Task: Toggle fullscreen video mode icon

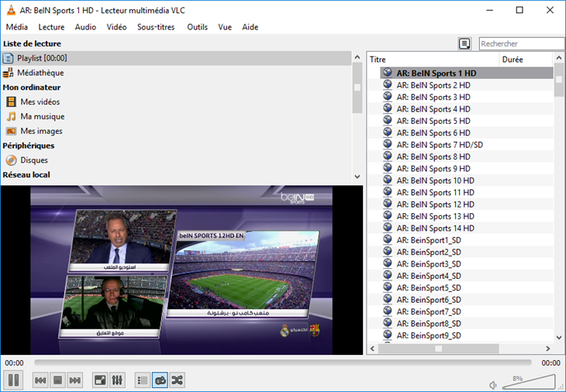Action: pos(100,380)
